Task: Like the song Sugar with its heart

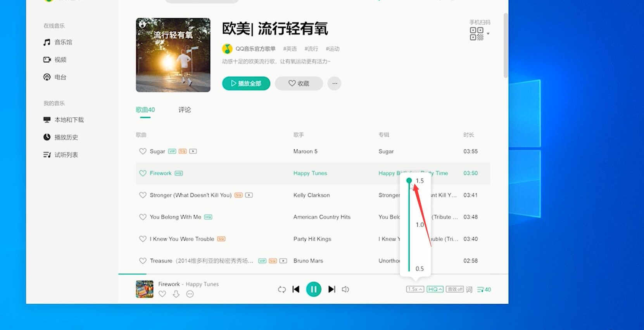Action: (x=143, y=151)
